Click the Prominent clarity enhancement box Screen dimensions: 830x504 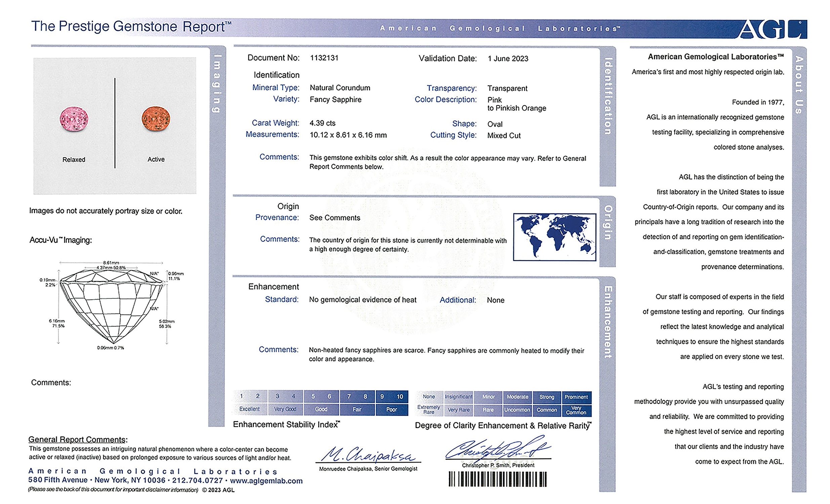(x=576, y=397)
